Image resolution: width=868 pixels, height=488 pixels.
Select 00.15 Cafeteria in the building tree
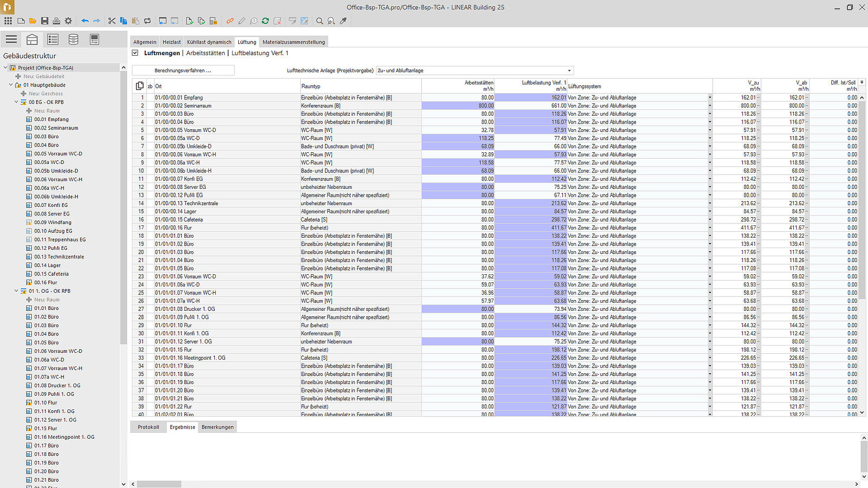coord(51,274)
